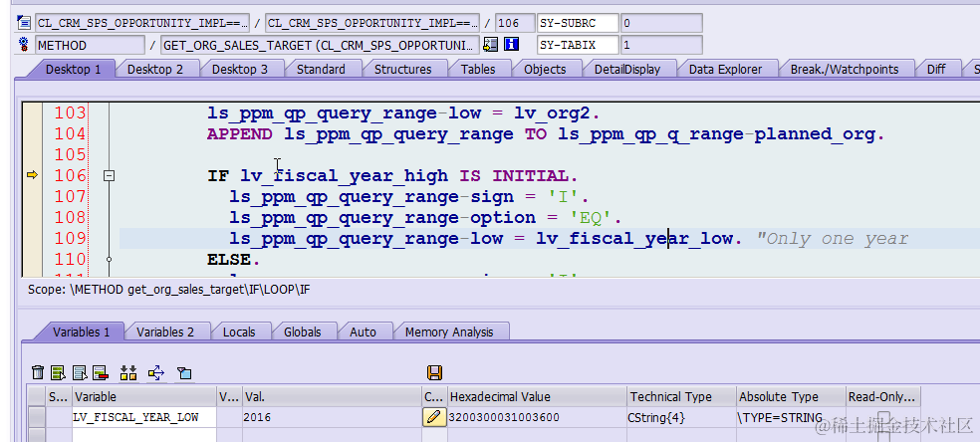Image resolution: width=980 pixels, height=442 pixels.
Task: Click the Variable column header
Action: click(x=144, y=397)
